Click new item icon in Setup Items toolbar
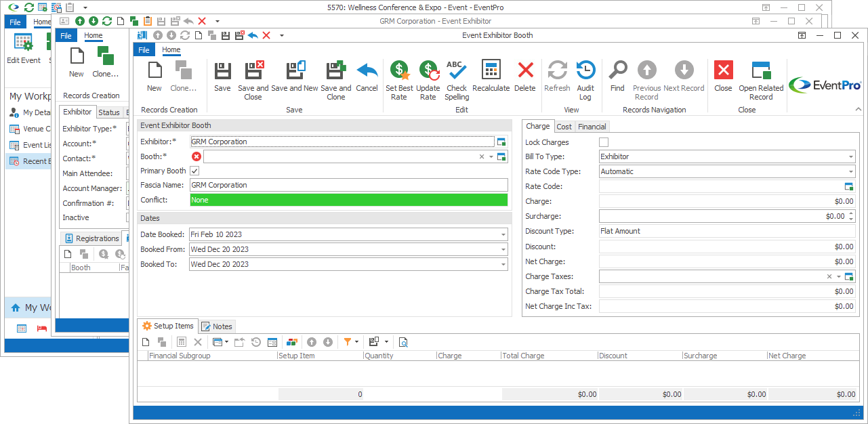 tap(146, 342)
